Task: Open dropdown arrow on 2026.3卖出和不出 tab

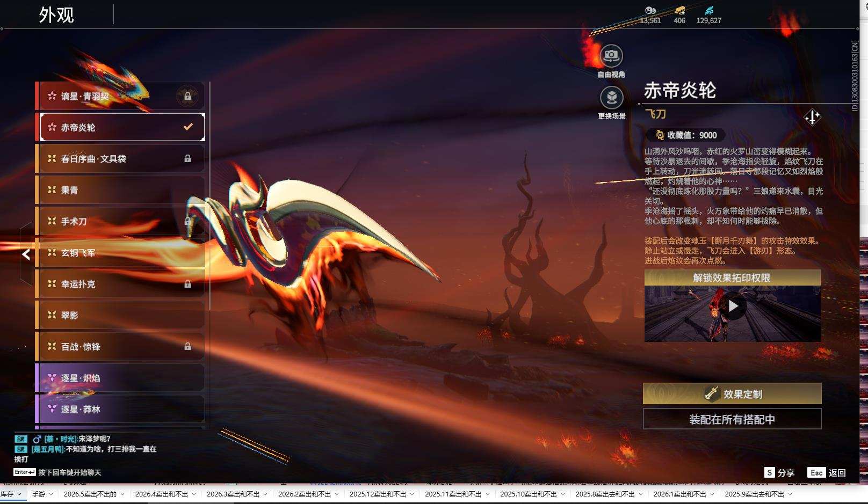Action: [x=265, y=494]
